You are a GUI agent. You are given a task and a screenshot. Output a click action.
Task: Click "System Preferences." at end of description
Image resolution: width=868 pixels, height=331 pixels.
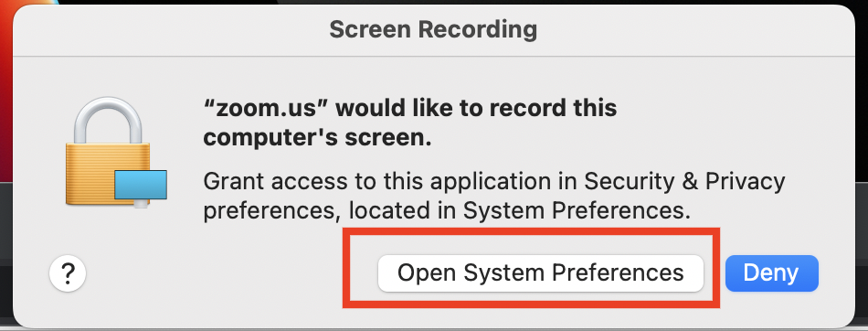(x=577, y=211)
